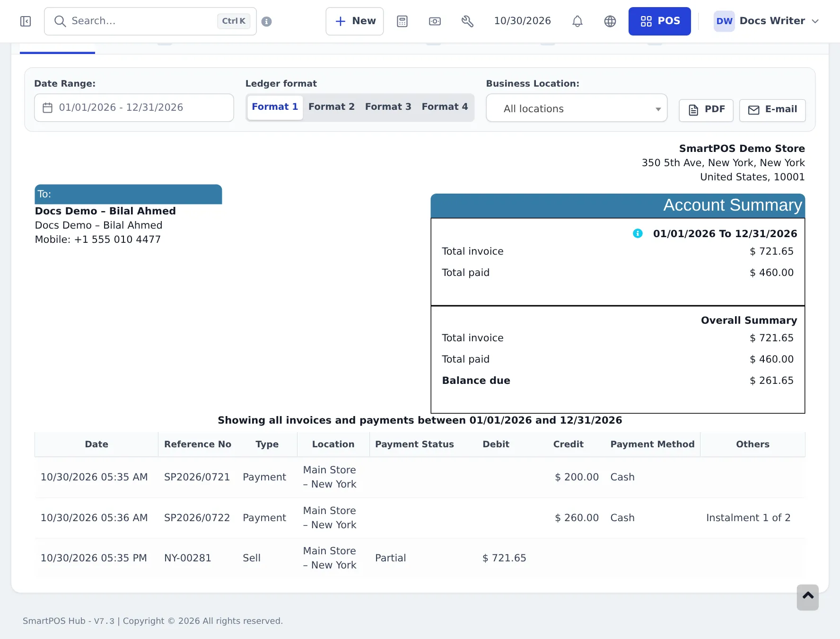This screenshot has height=639, width=840.
Task: Open the POS screen
Action: 659,21
